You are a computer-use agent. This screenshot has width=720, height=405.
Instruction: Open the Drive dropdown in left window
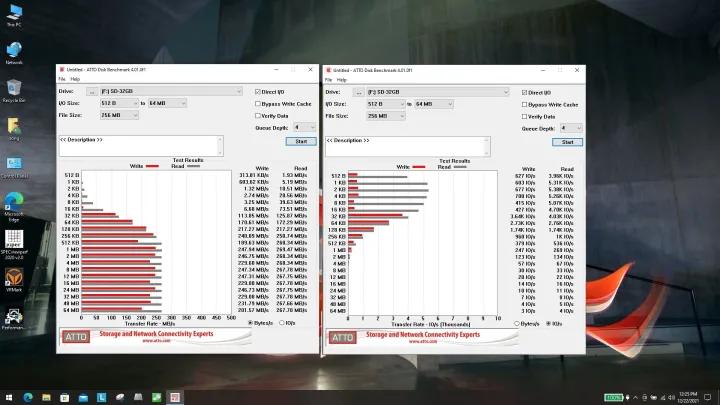tap(171, 91)
